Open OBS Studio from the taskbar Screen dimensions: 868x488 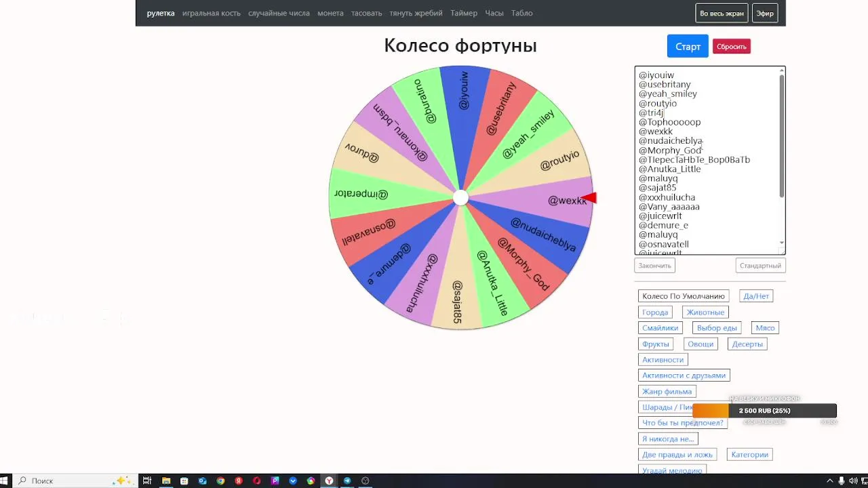click(x=366, y=481)
